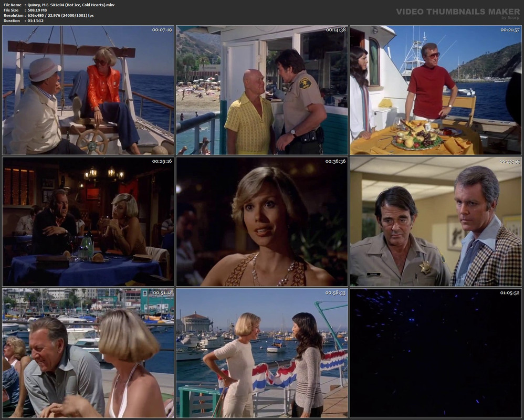
Task: Click the timestamp label '00:07:19'
Action: click(162, 30)
